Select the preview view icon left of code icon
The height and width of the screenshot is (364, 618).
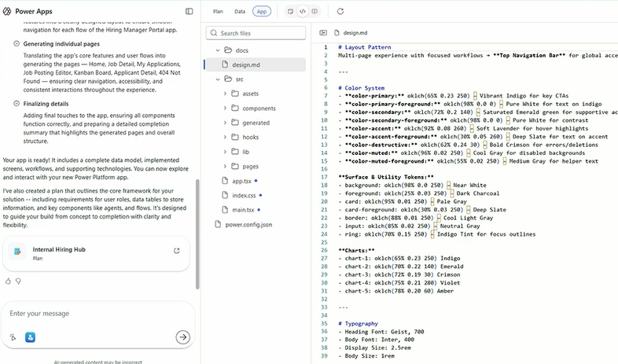pyautogui.click(x=290, y=12)
